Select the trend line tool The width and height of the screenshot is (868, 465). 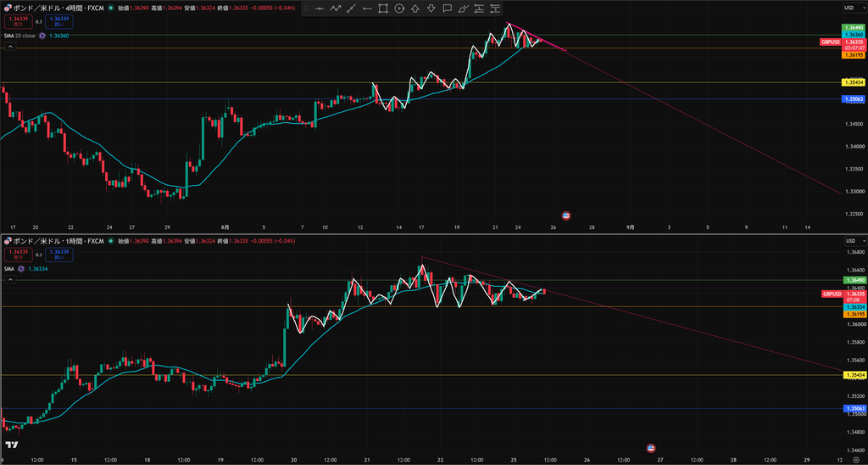351,8
